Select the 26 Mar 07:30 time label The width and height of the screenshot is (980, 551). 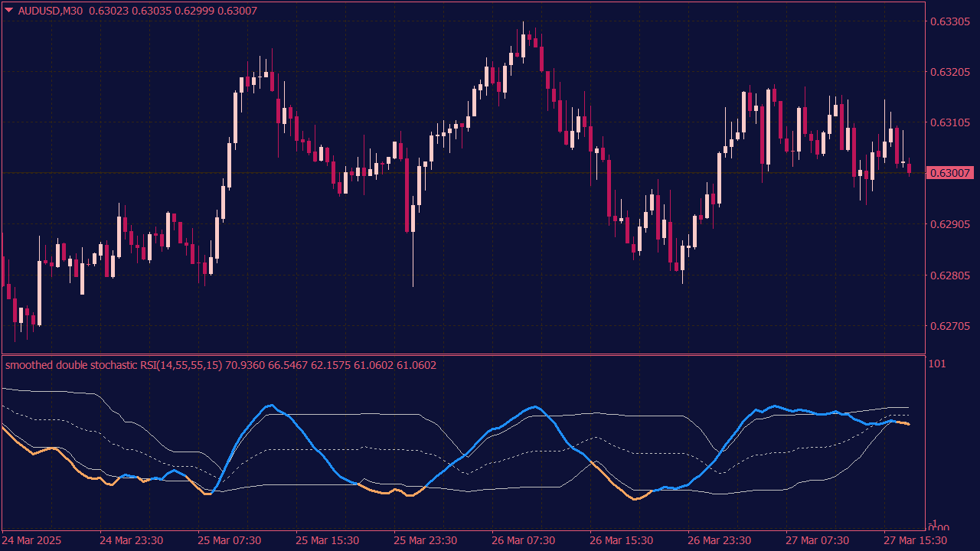[523, 540]
